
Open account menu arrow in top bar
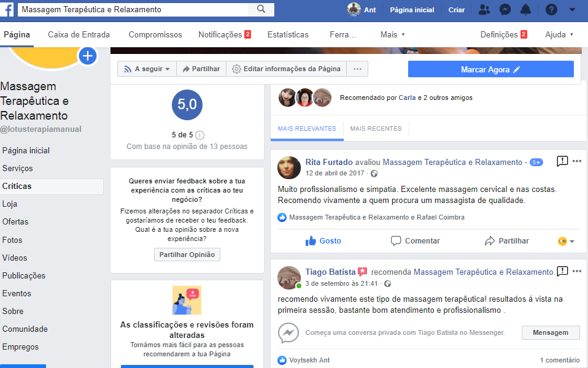(x=573, y=10)
